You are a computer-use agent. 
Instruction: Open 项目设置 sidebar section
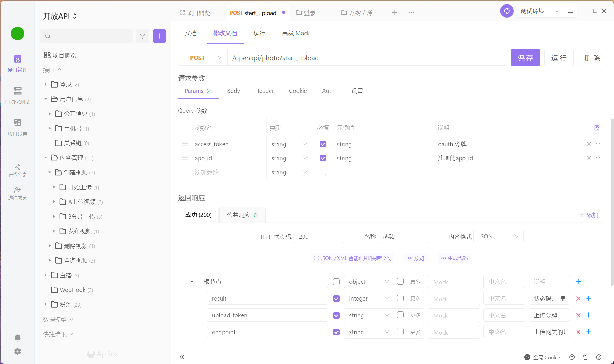tap(17, 127)
